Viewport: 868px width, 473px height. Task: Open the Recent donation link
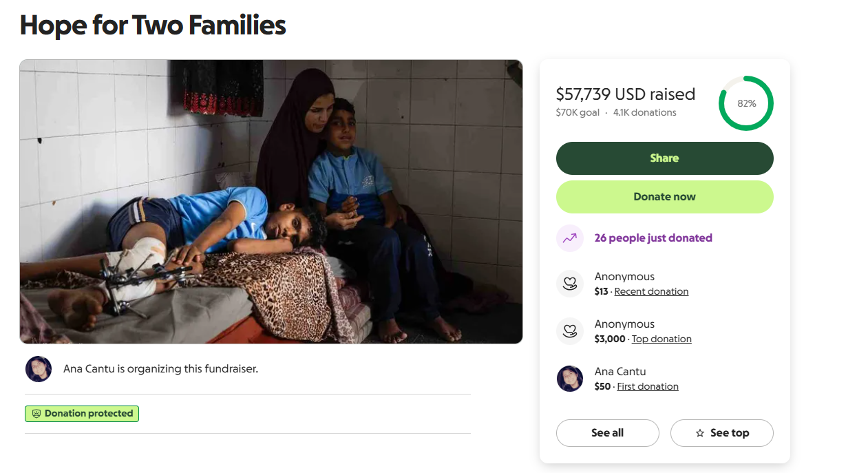coord(651,291)
